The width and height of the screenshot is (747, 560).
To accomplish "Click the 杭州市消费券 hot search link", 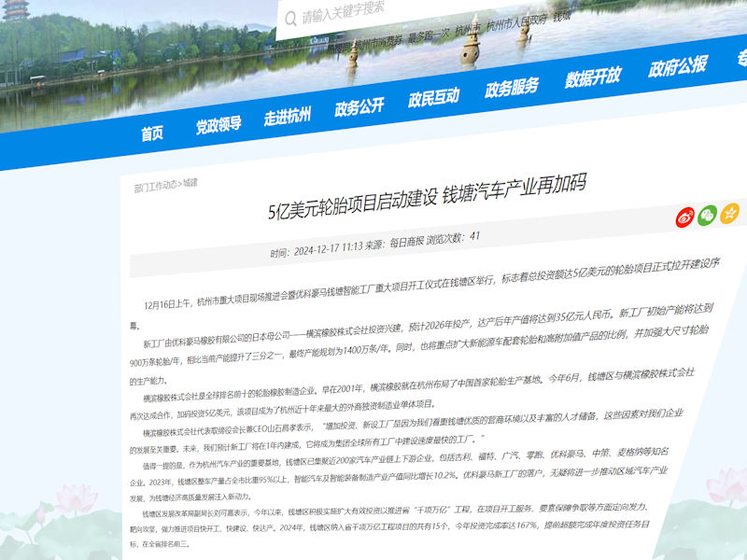I will (x=378, y=42).
